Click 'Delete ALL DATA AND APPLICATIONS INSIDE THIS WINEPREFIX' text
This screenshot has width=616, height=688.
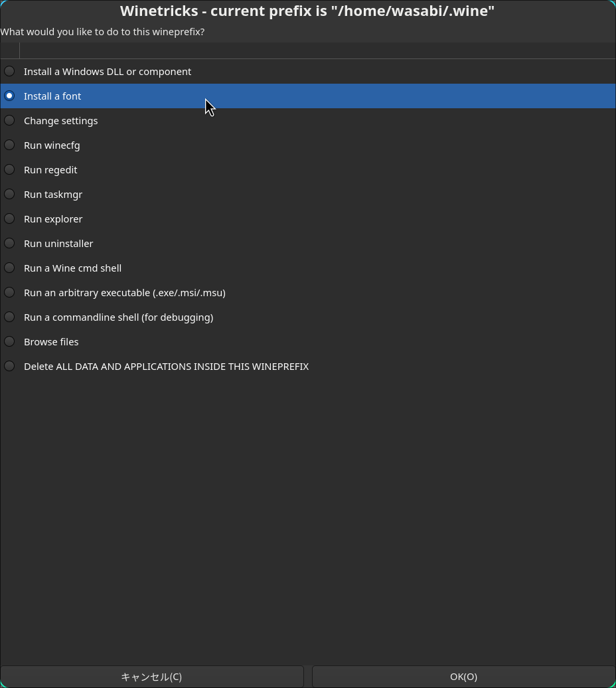coord(166,367)
